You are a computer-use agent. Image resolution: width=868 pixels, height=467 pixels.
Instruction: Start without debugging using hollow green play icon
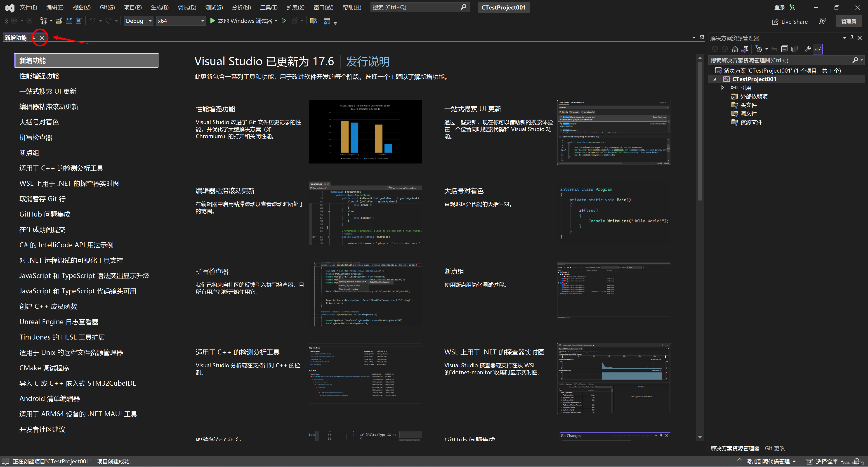[284, 21]
